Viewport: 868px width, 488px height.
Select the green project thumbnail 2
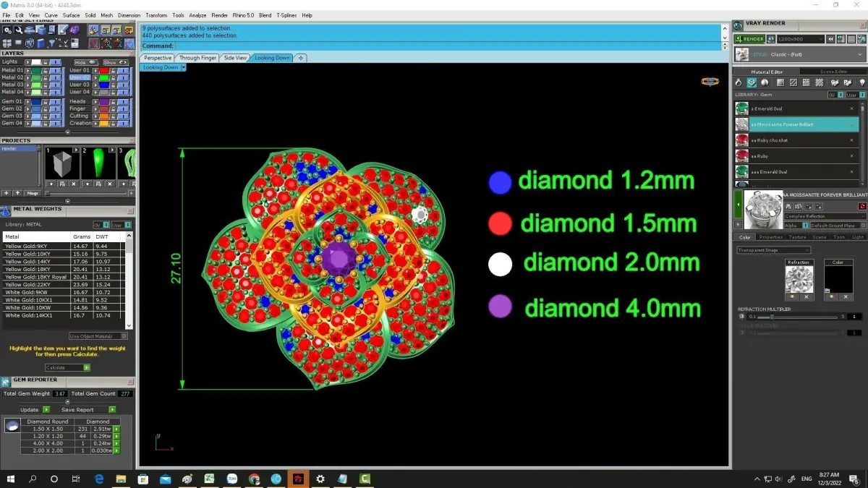tap(98, 163)
